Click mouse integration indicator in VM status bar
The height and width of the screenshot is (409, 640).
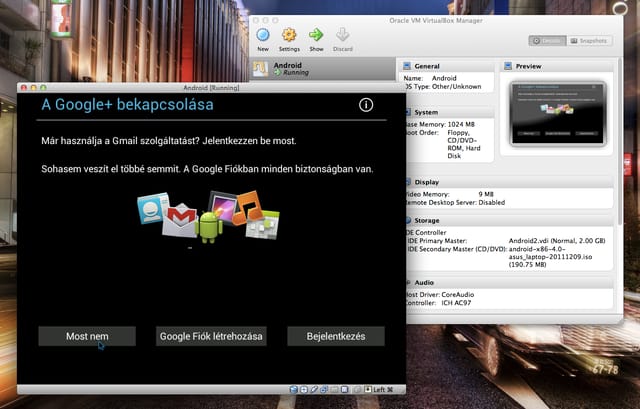[x=357, y=389]
